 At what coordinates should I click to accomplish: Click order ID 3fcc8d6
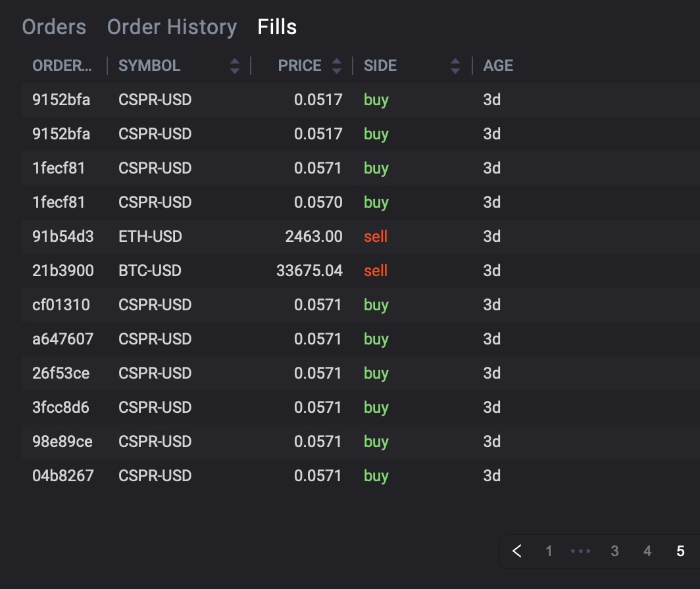point(61,408)
